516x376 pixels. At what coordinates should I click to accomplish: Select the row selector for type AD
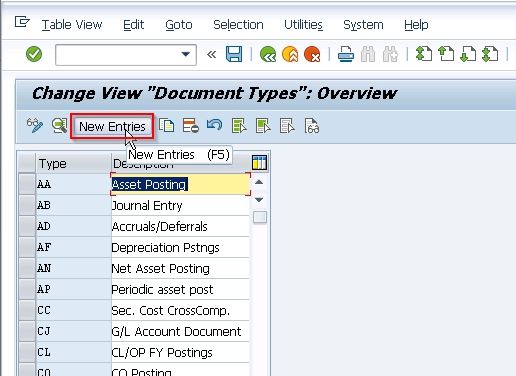27,226
